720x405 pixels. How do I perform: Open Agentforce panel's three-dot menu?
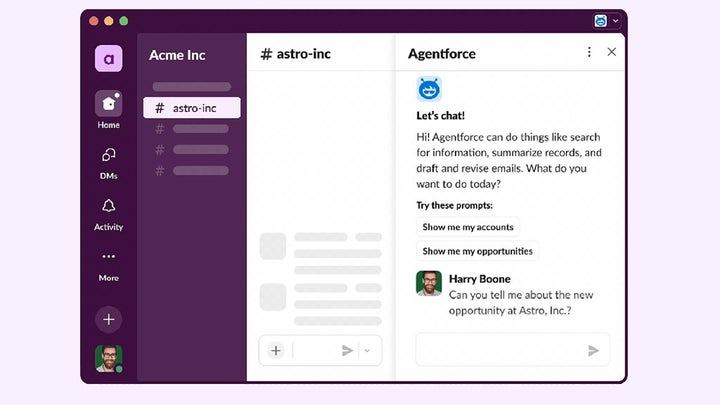pyautogui.click(x=589, y=53)
